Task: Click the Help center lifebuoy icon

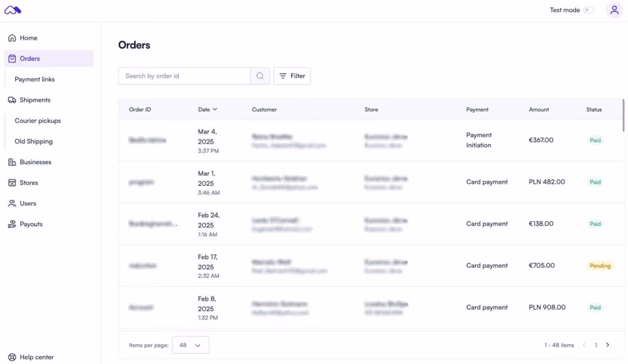Action: point(12,357)
